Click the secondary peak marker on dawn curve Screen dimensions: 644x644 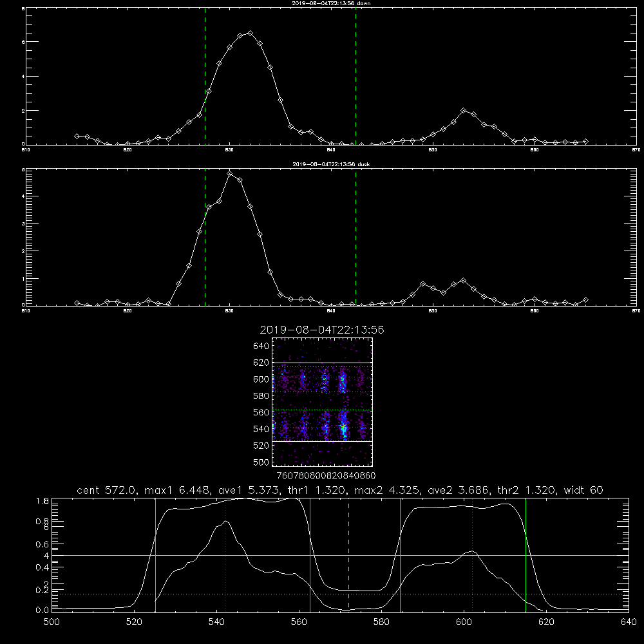point(463,111)
